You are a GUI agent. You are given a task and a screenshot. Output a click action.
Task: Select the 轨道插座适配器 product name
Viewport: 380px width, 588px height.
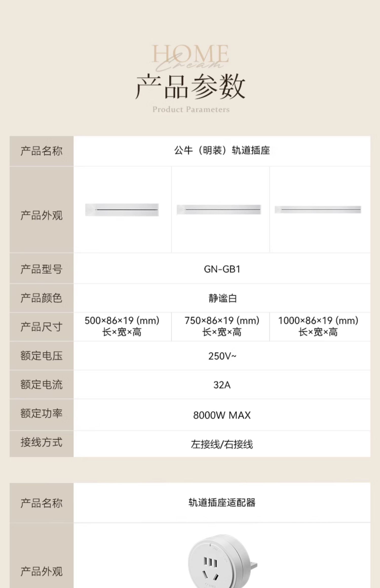click(x=222, y=502)
